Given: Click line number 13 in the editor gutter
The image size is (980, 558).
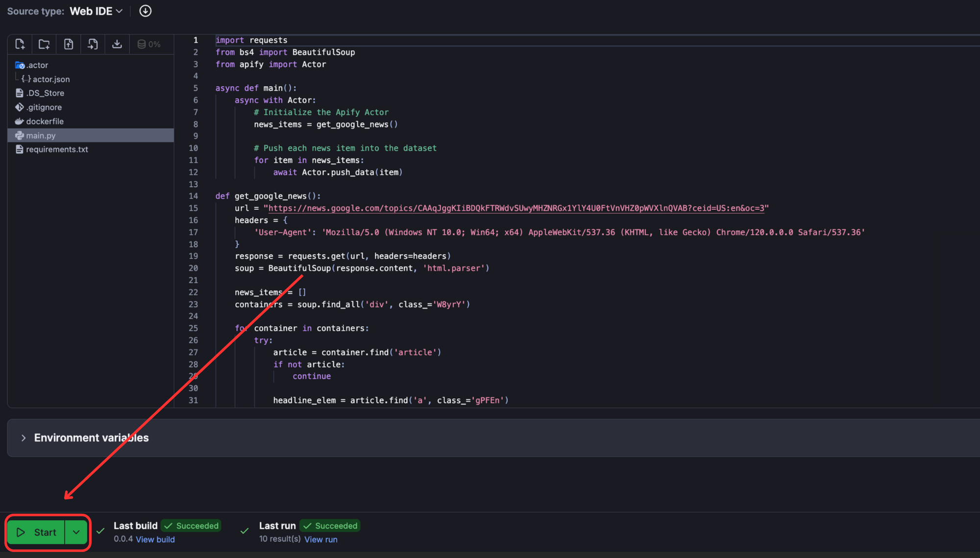Looking at the screenshot, I should (x=194, y=184).
